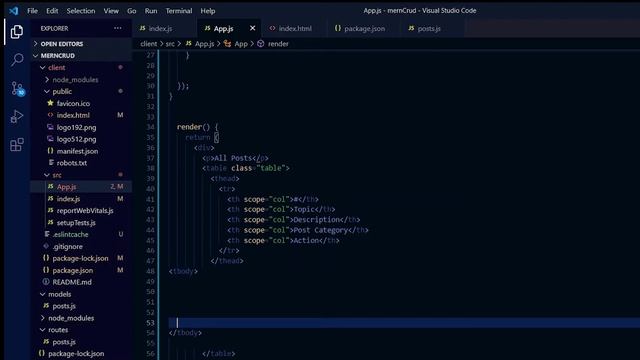This screenshot has height=360, width=640.
Task: Select App.js in the src folder
Action: pos(82,187)
